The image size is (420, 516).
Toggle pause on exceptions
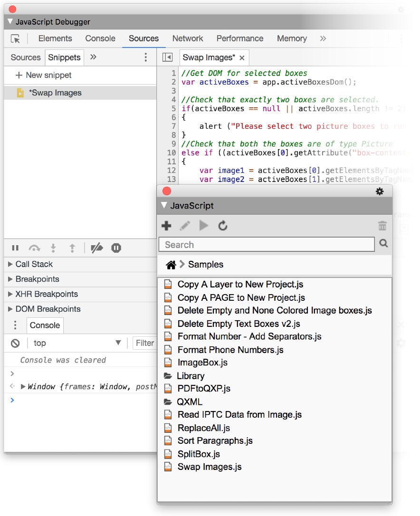[x=116, y=248]
